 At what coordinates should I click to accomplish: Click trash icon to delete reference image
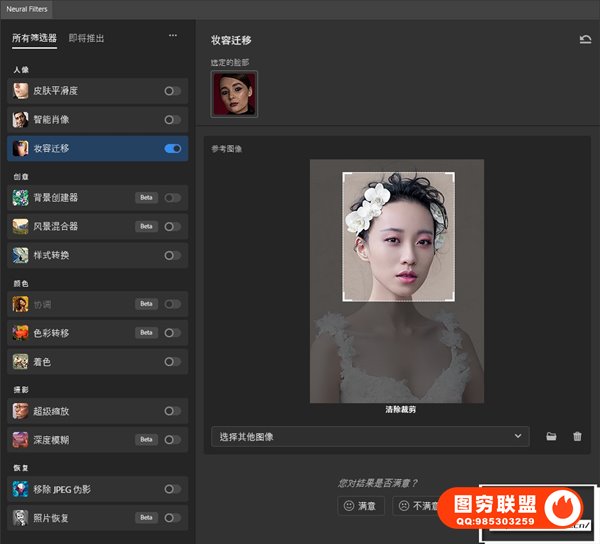click(x=577, y=437)
